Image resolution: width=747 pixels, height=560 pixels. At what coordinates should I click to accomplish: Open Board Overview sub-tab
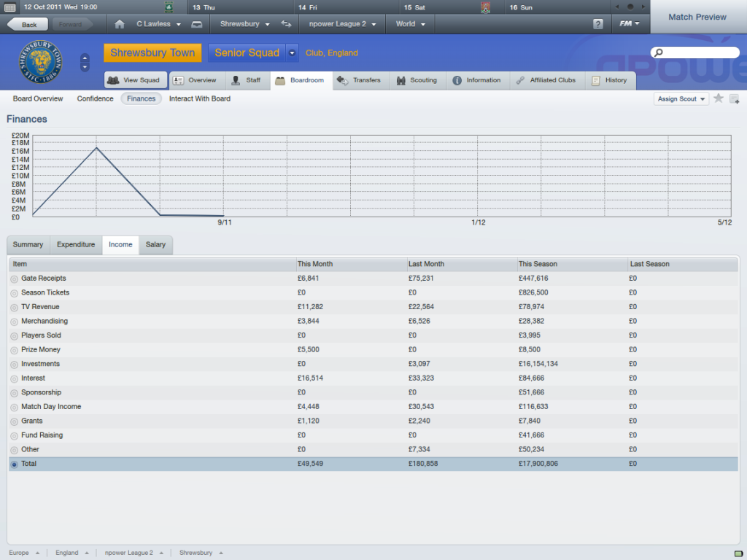pos(38,98)
